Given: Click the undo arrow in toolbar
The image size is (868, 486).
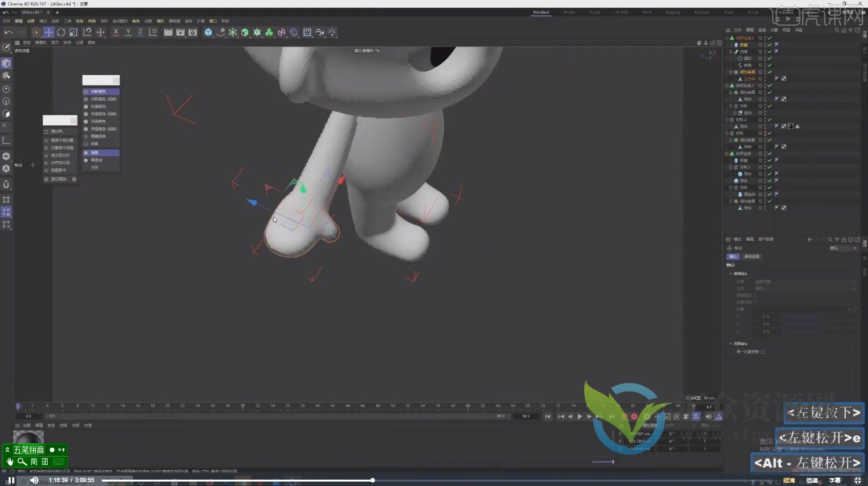Looking at the screenshot, I should [x=8, y=32].
